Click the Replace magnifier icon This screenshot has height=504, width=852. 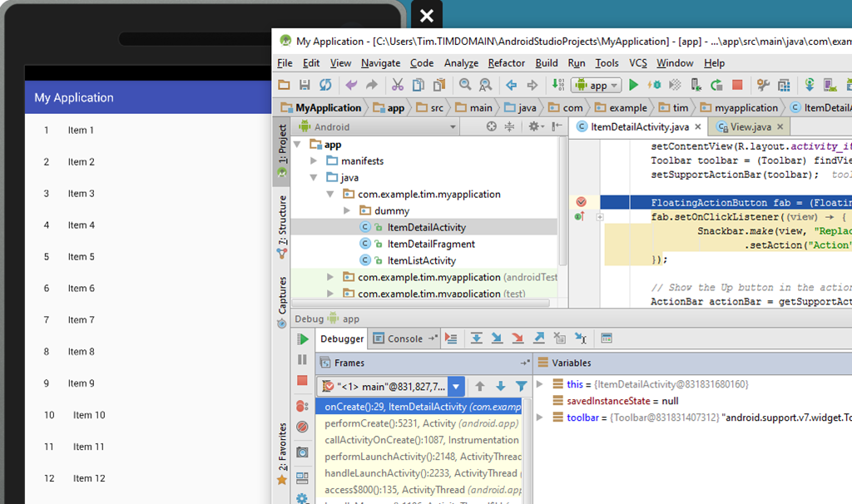click(x=485, y=85)
